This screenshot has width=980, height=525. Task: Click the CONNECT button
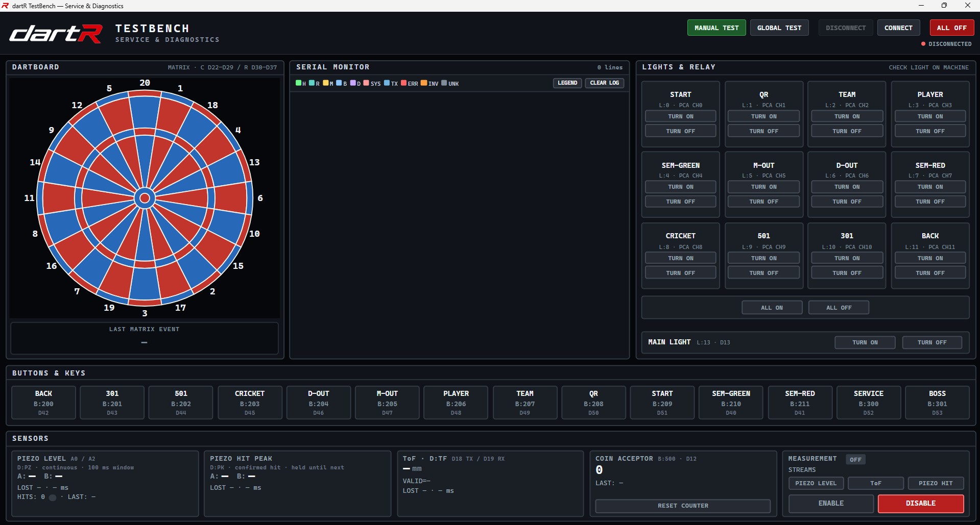(898, 28)
